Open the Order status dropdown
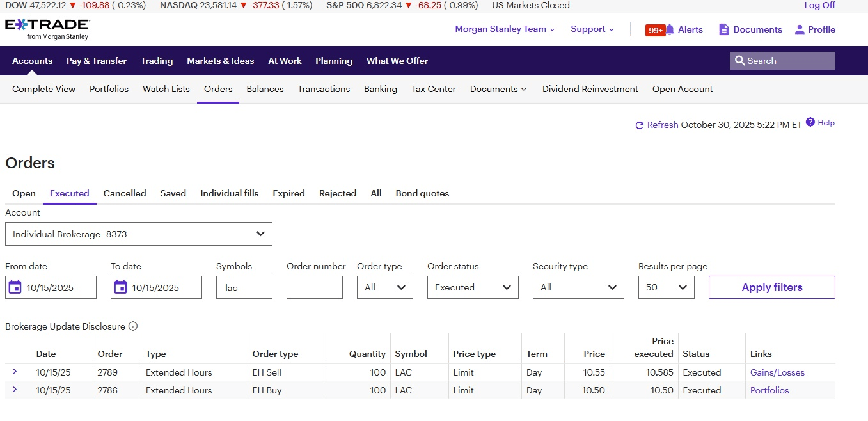The width and height of the screenshot is (868, 421). pyautogui.click(x=473, y=287)
